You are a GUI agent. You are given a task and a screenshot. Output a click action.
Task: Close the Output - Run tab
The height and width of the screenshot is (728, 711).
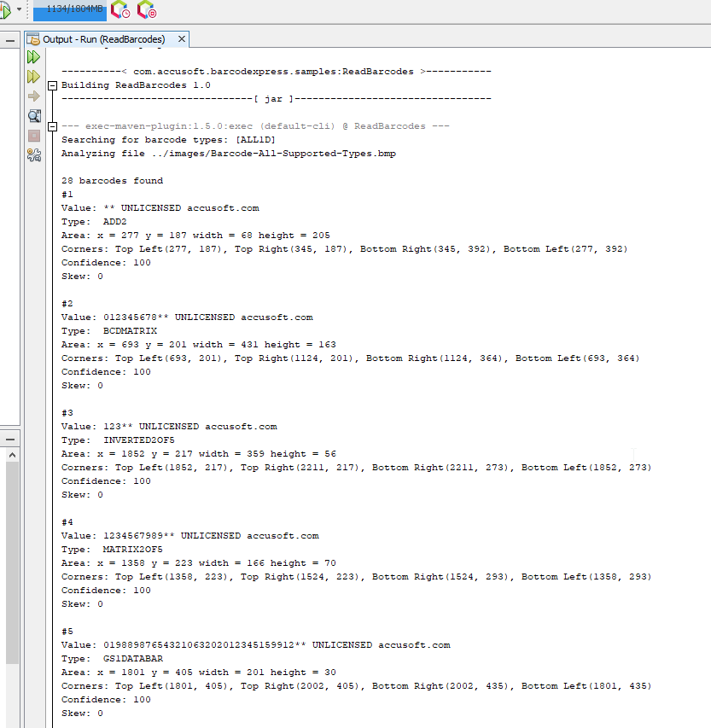point(180,38)
